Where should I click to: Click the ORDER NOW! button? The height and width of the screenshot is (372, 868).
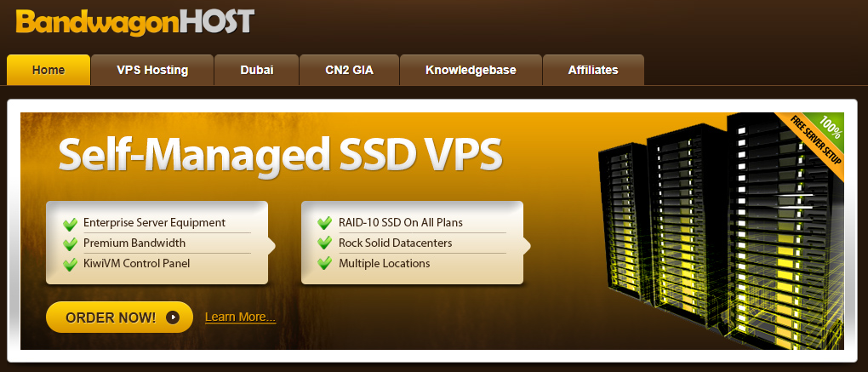pos(120,318)
